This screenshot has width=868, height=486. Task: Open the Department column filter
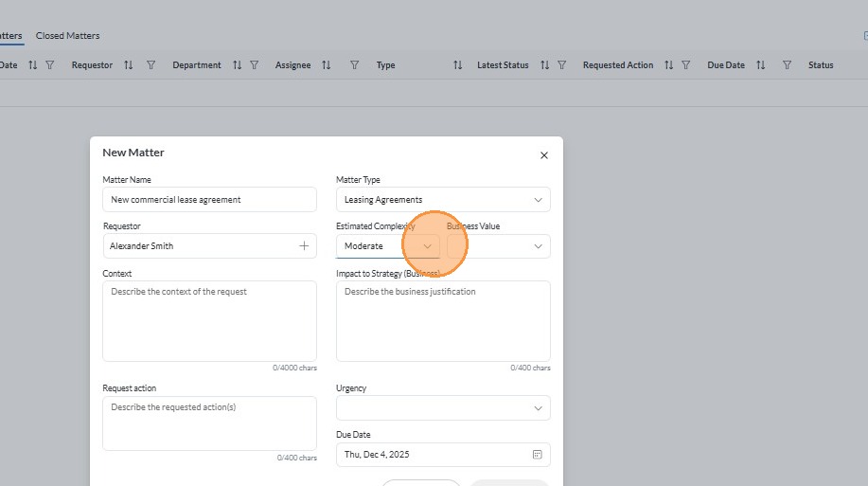tap(256, 65)
